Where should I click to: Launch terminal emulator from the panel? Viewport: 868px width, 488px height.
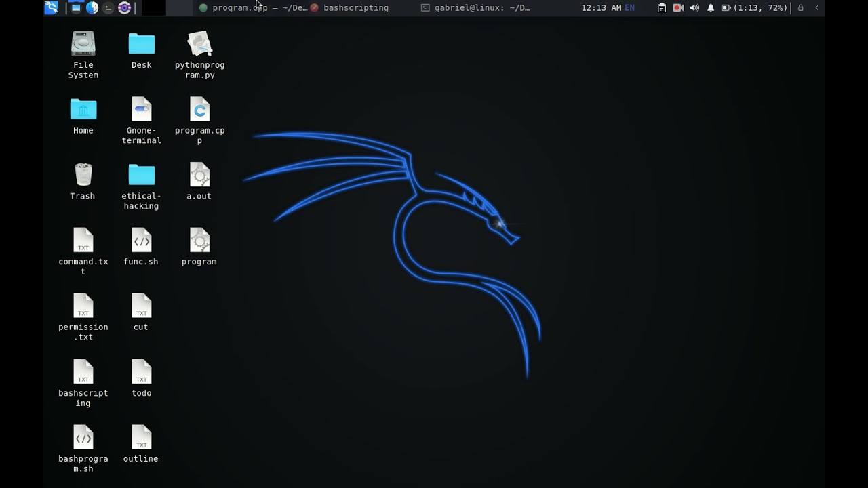[108, 7]
